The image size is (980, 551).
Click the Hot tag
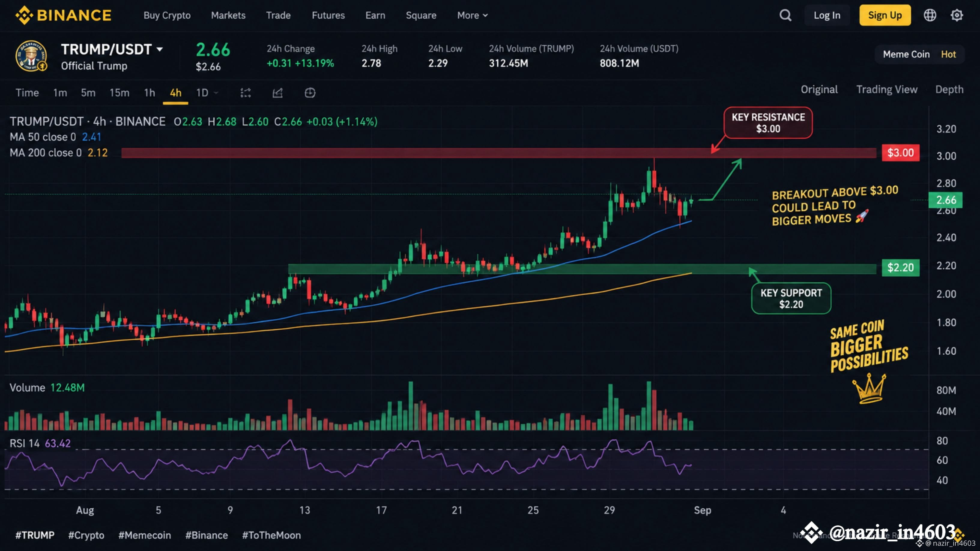click(x=948, y=54)
